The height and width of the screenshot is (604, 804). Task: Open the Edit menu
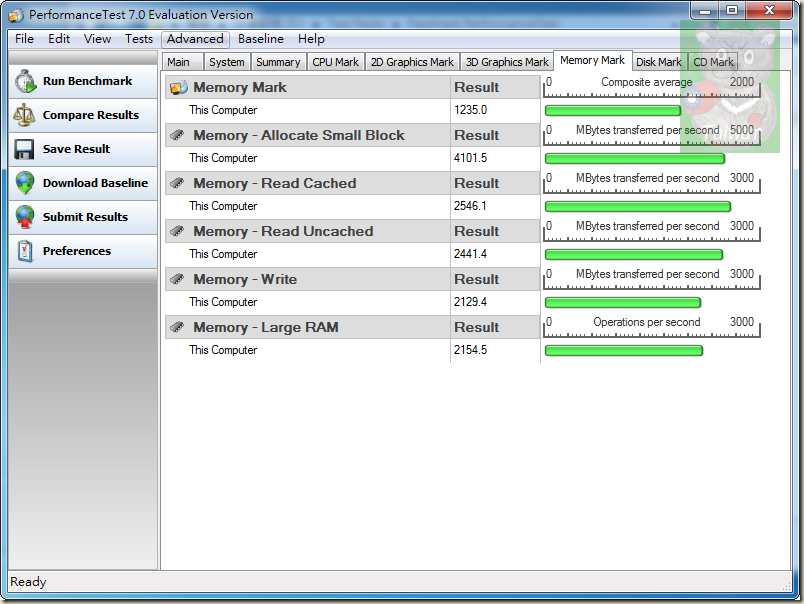(59, 39)
